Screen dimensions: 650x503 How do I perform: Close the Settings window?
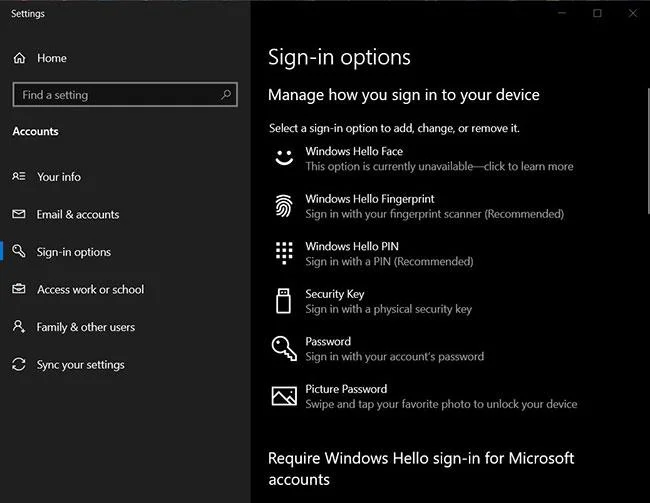(x=633, y=13)
